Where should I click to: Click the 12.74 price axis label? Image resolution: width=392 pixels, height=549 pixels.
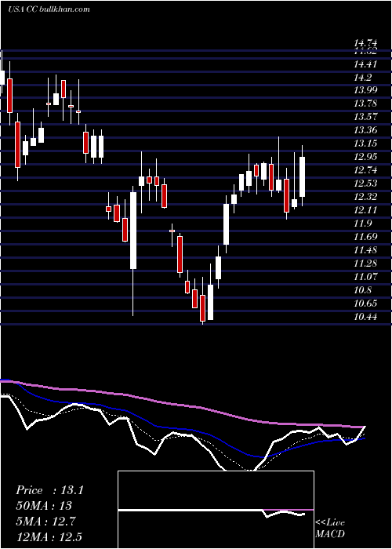coord(366,170)
